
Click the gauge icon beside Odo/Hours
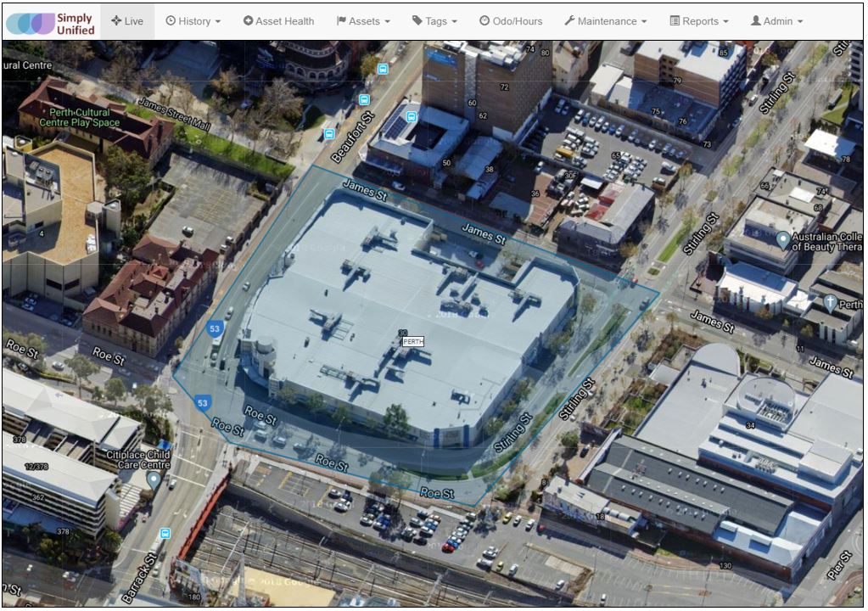click(x=484, y=20)
